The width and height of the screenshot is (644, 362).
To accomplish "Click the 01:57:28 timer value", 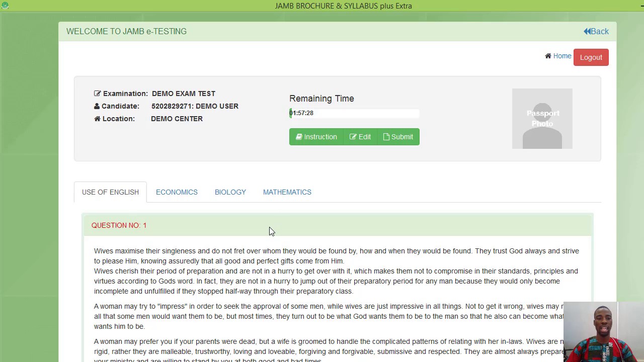I will [x=301, y=113].
